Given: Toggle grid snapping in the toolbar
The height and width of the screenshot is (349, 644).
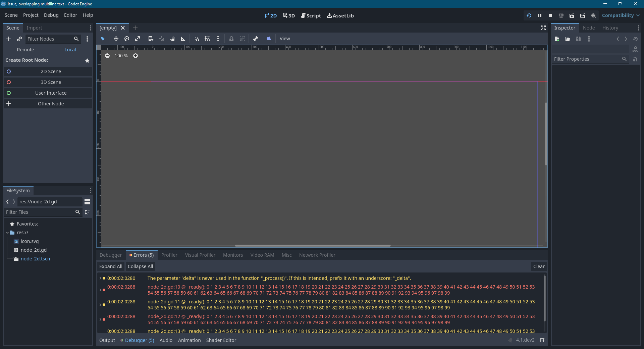Looking at the screenshot, I should pos(207,39).
